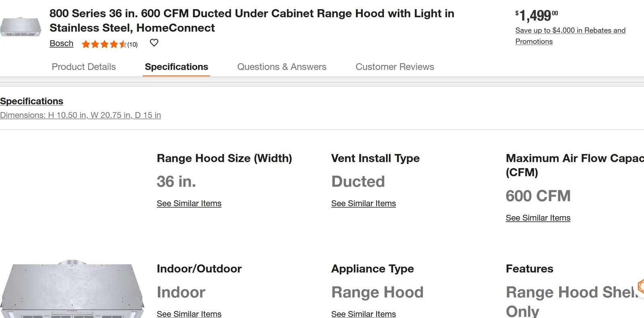Screen dimensions: 644x318
Task: Open the Customer Reviews tab
Action: pyautogui.click(x=394, y=67)
